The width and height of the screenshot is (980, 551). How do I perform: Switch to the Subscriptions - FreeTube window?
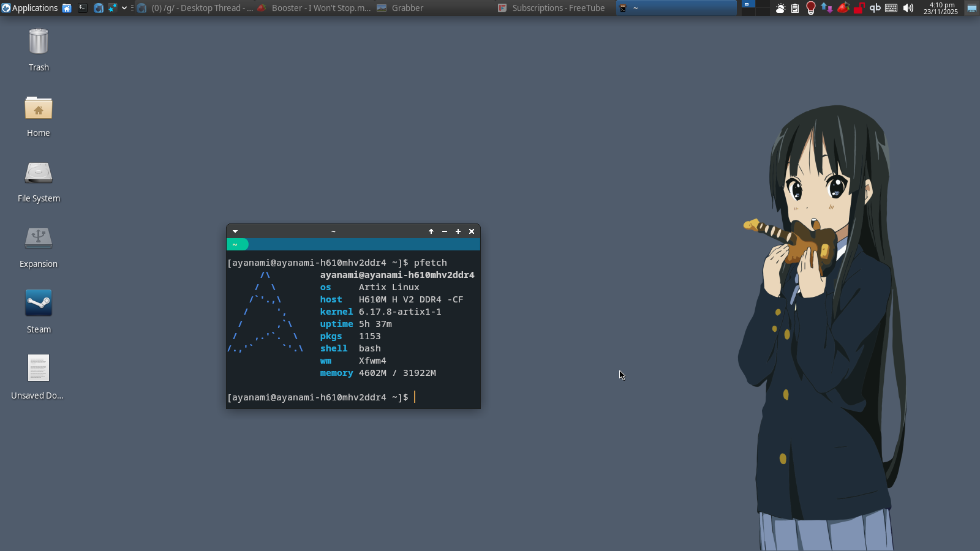(555, 8)
